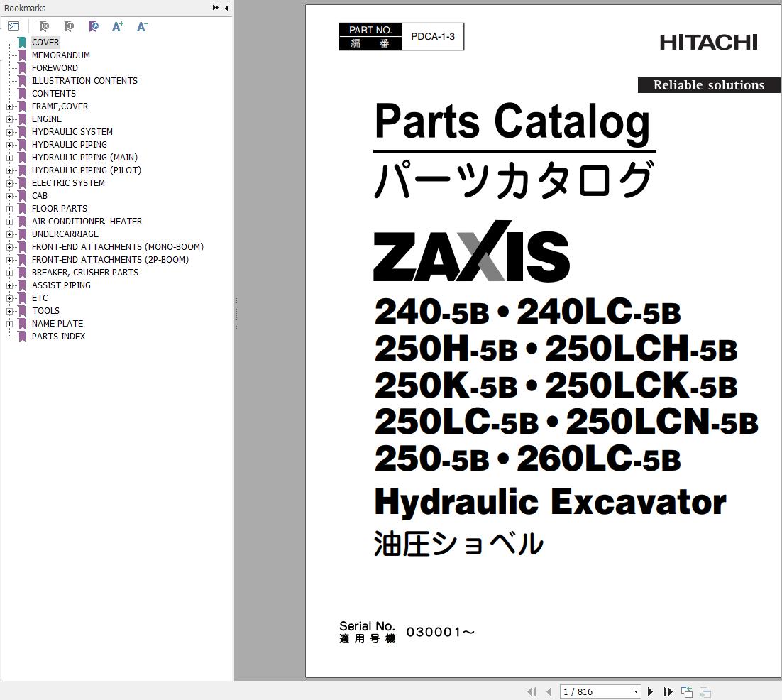Click the MEMORANDUM bookmark ribbon icon

(22, 55)
